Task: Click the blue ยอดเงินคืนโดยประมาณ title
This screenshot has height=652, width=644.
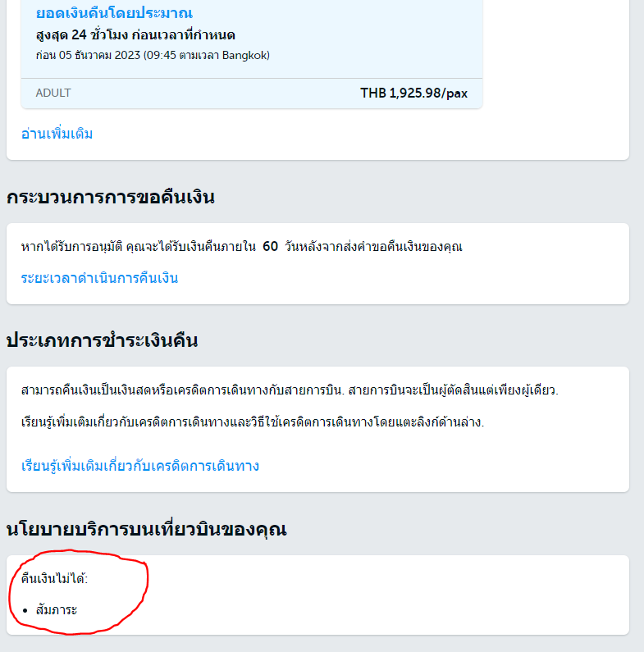Action: coord(114,13)
